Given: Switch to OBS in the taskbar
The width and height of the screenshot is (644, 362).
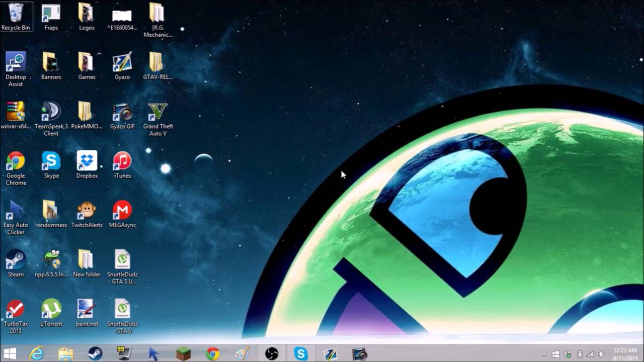Looking at the screenshot, I should [272, 353].
